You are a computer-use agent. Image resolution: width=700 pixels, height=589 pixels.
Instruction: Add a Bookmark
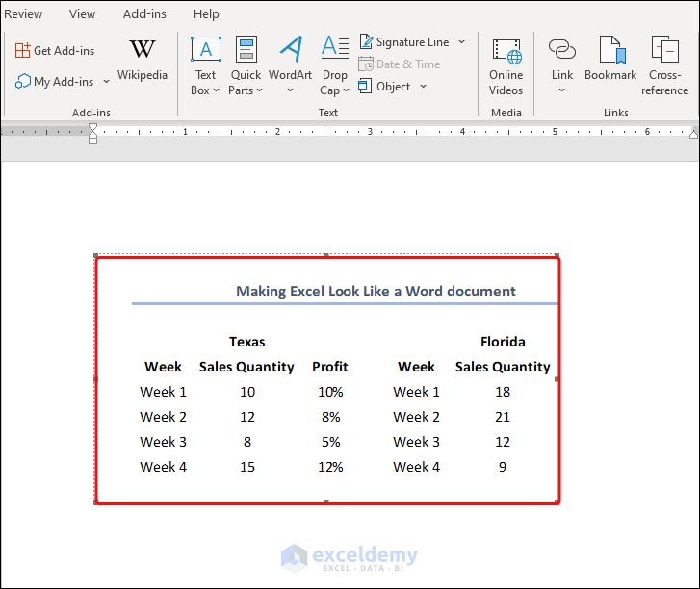[610, 60]
